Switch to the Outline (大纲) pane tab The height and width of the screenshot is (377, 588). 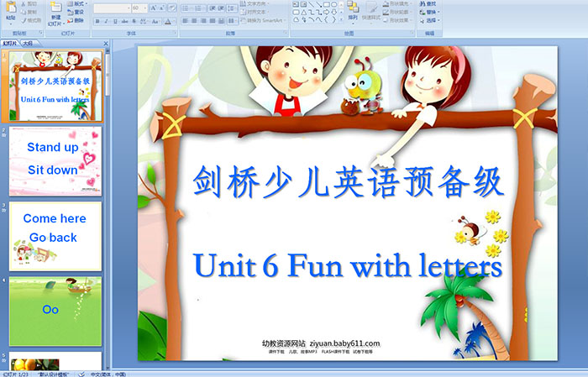pyautogui.click(x=28, y=43)
